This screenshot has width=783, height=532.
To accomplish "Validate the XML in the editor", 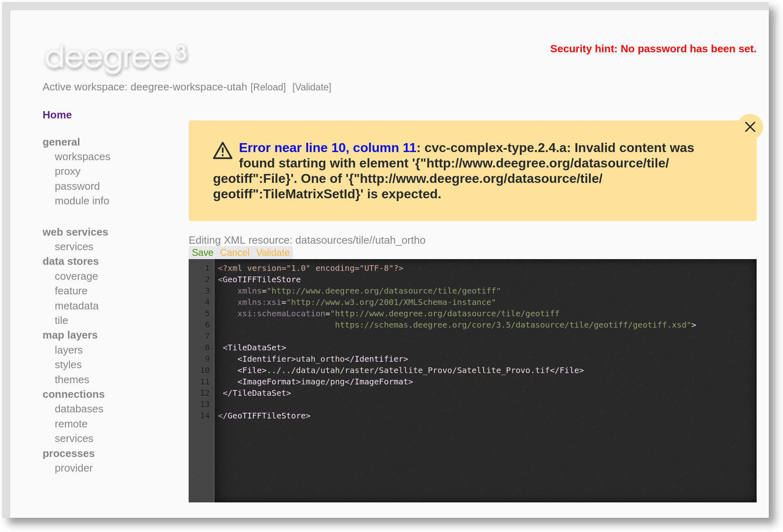I will pyautogui.click(x=273, y=253).
